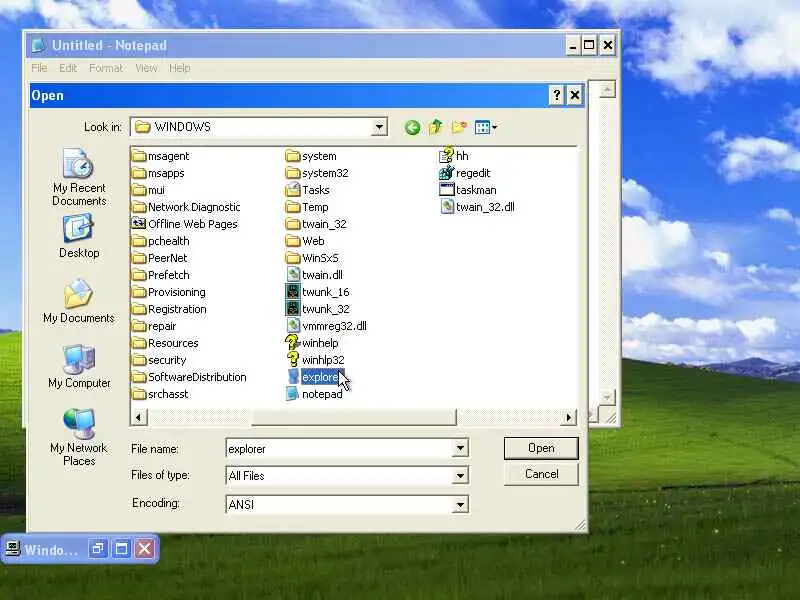Select the repair folder
The image size is (800, 600).
tap(154, 326)
